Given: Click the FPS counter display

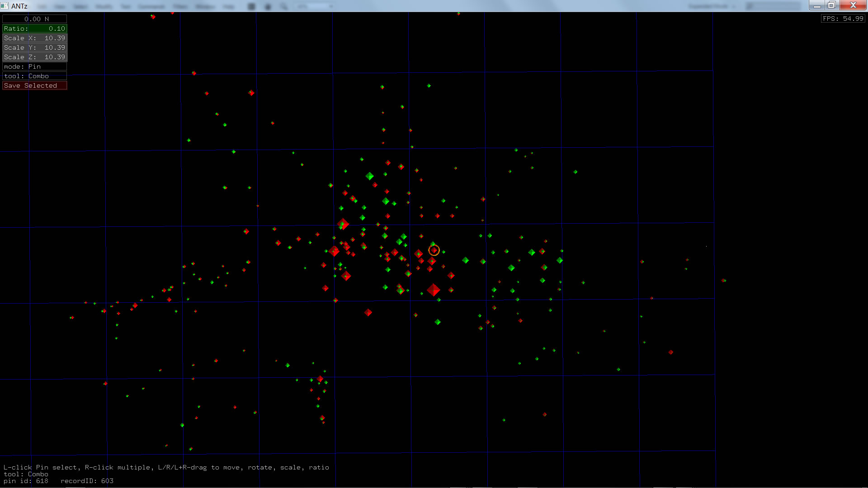Looking at the screenshot, I should [843, 19].
